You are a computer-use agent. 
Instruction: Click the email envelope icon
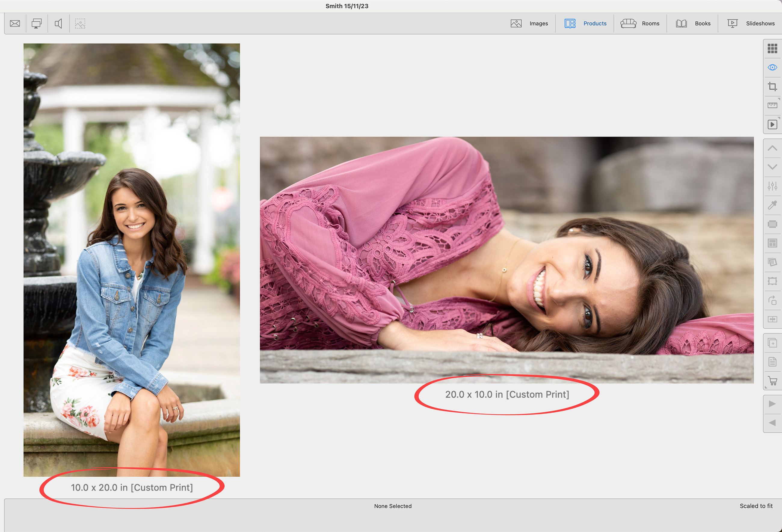(15, 23)
